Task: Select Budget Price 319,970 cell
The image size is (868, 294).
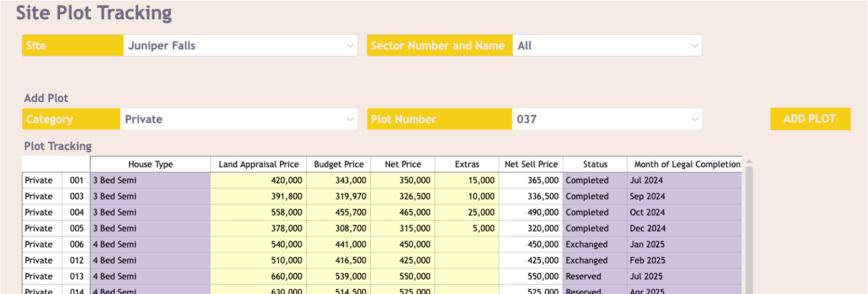Action: point(338,196)
